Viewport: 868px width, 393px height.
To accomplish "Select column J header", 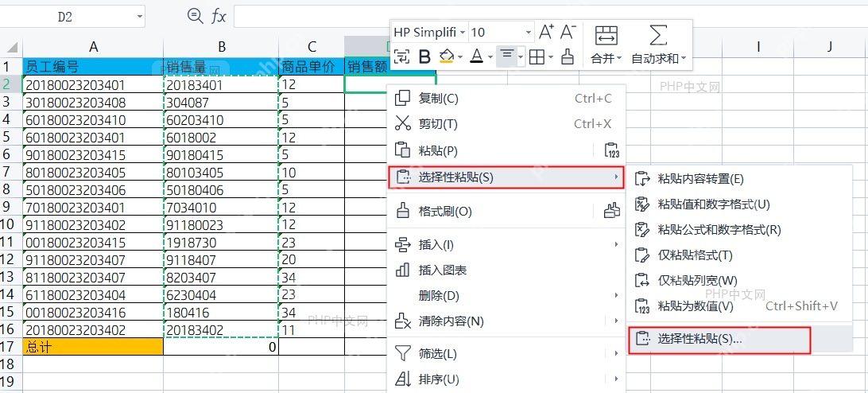I will (829, 47).
